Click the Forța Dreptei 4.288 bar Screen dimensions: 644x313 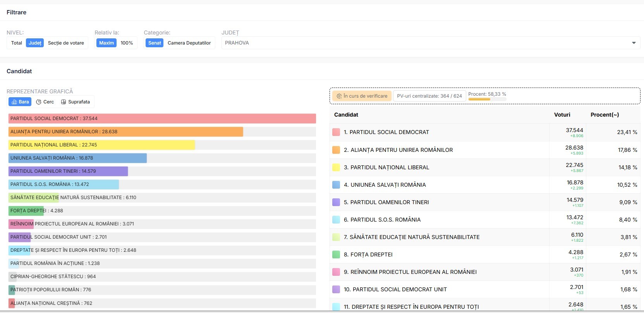click(x=26, y=211)
